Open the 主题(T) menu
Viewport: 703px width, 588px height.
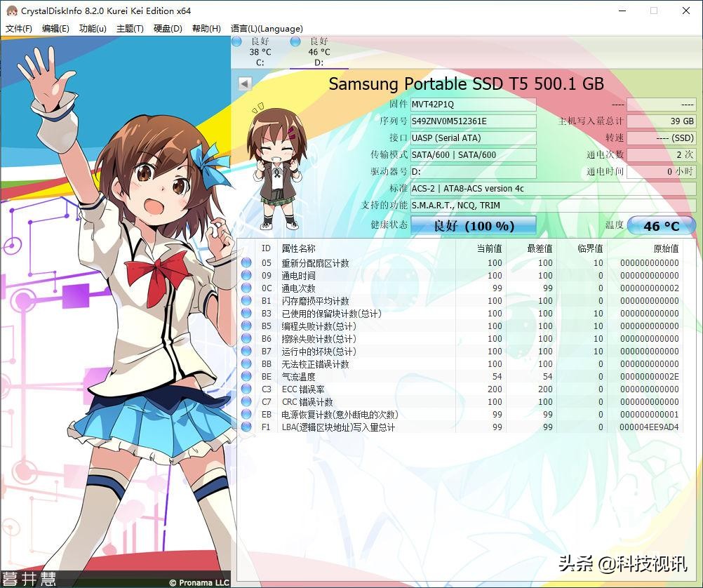click(130, 29)
